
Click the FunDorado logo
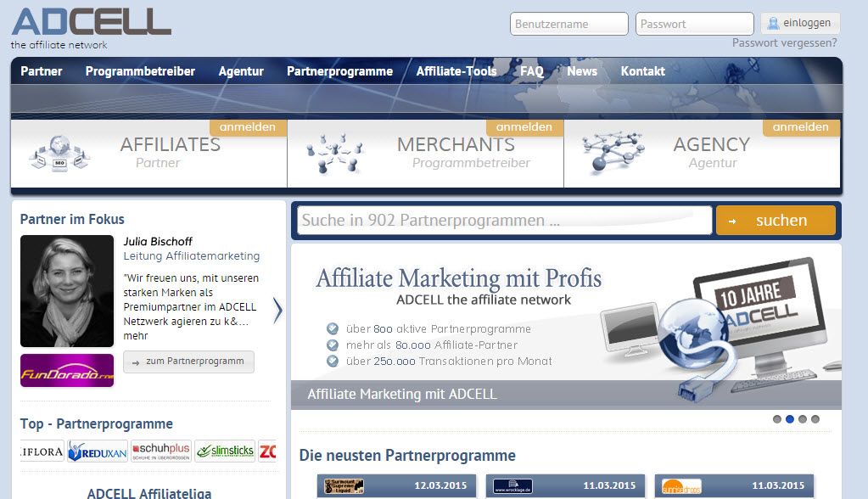point(67,371)
